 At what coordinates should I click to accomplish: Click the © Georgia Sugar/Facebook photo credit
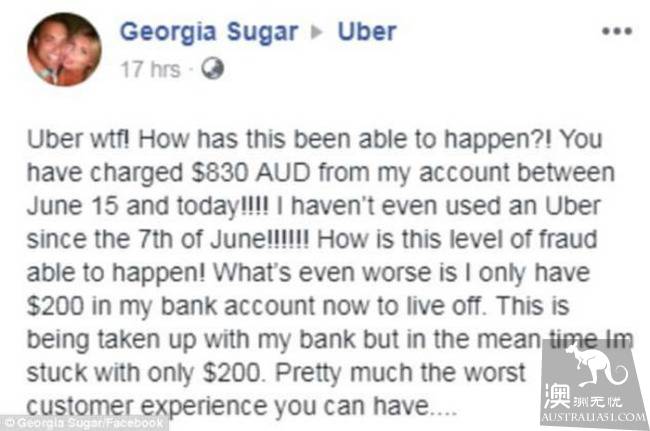[x=84, y=423]
